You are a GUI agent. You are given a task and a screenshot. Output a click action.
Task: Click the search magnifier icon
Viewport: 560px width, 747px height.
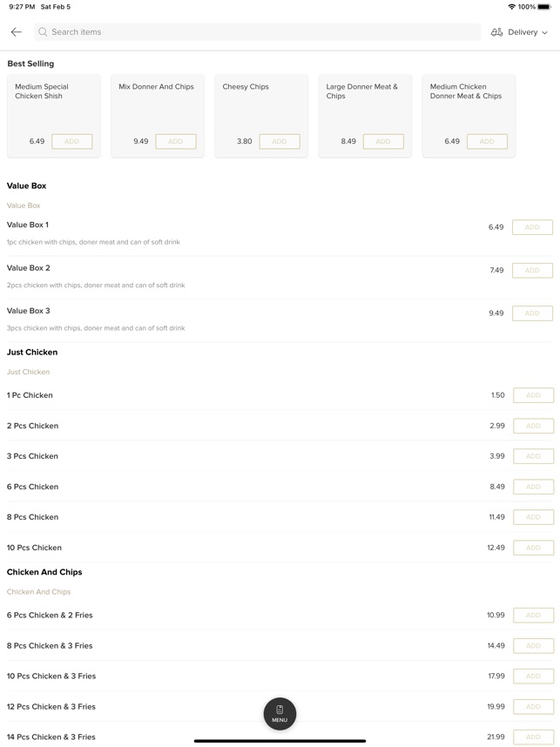(43, 32)
